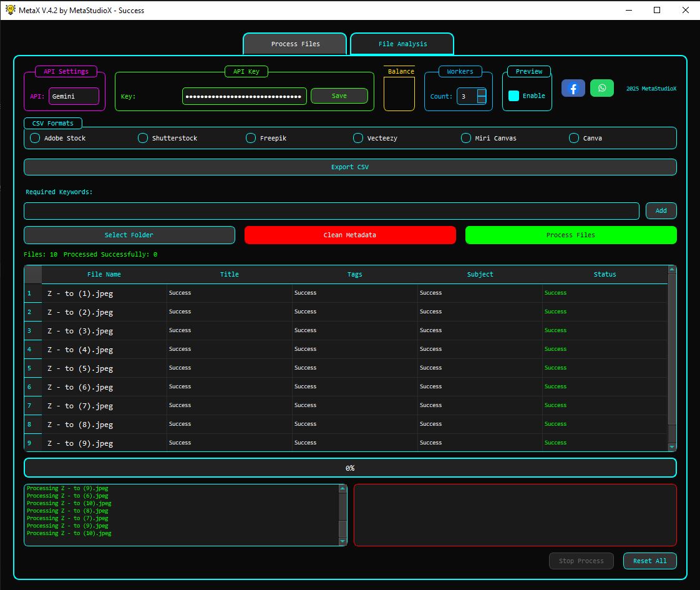Toggle the Preview Enable checkbox
Screen dimensions: 700x590
[x=514, y=96]
